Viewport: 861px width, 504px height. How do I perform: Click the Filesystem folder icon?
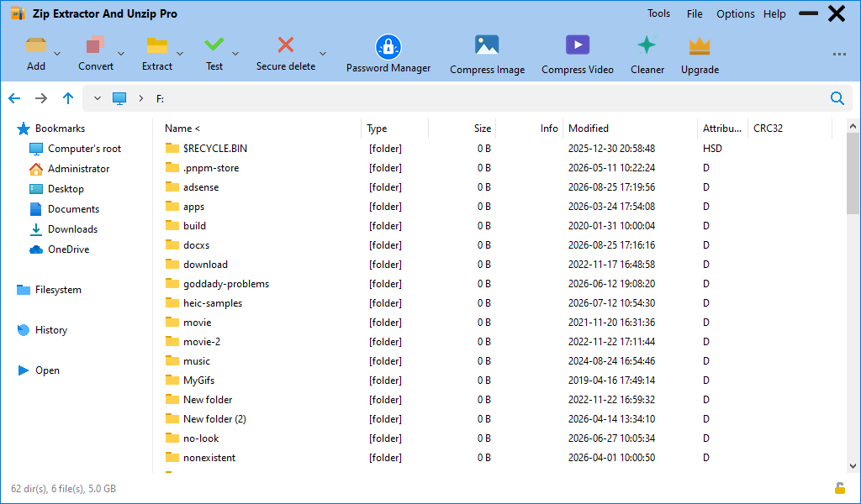(23, 290)
